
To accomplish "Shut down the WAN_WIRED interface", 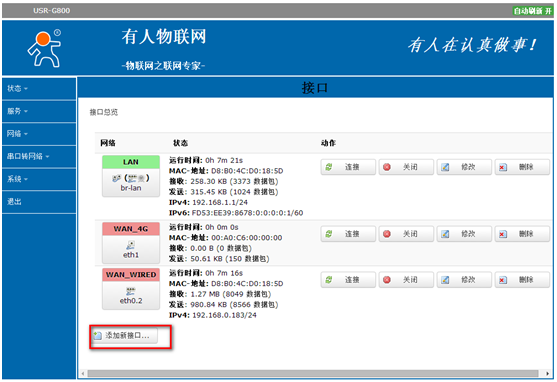I will point(406,280).
